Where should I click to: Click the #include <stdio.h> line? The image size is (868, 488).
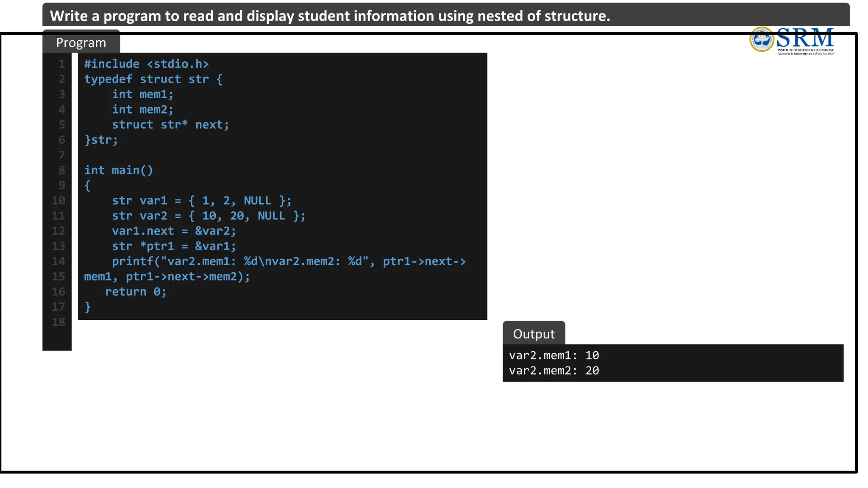point(146,64)
